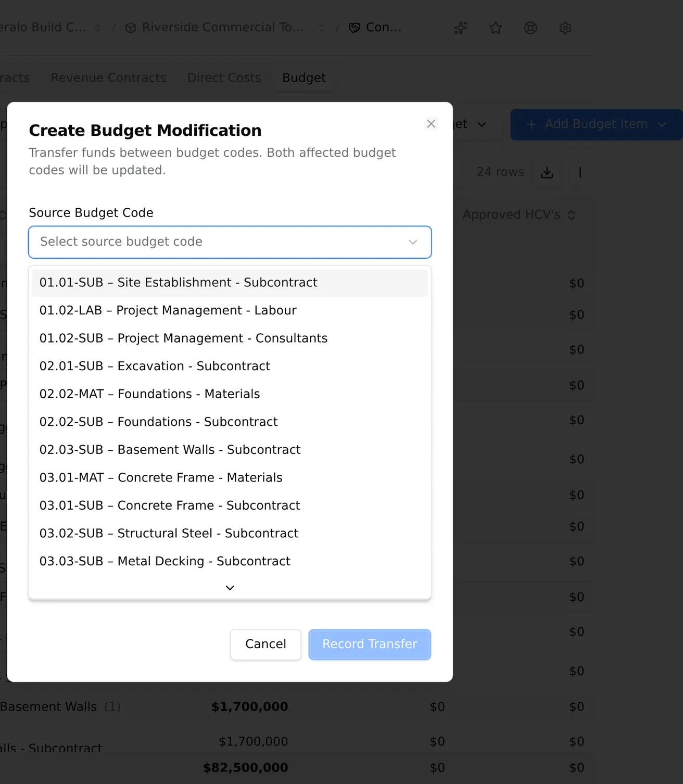Click the download export icon
683x784 pixels.
click(547, 172)
